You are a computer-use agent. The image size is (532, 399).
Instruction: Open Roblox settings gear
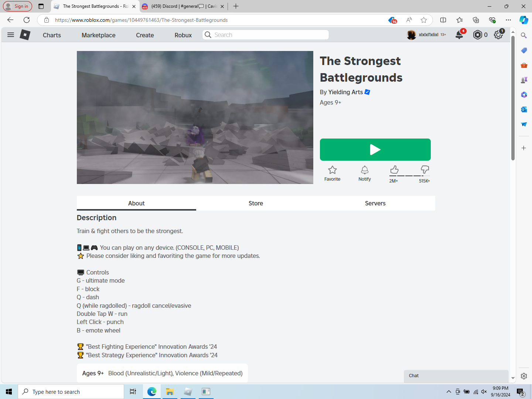click(x=498, y=35)
